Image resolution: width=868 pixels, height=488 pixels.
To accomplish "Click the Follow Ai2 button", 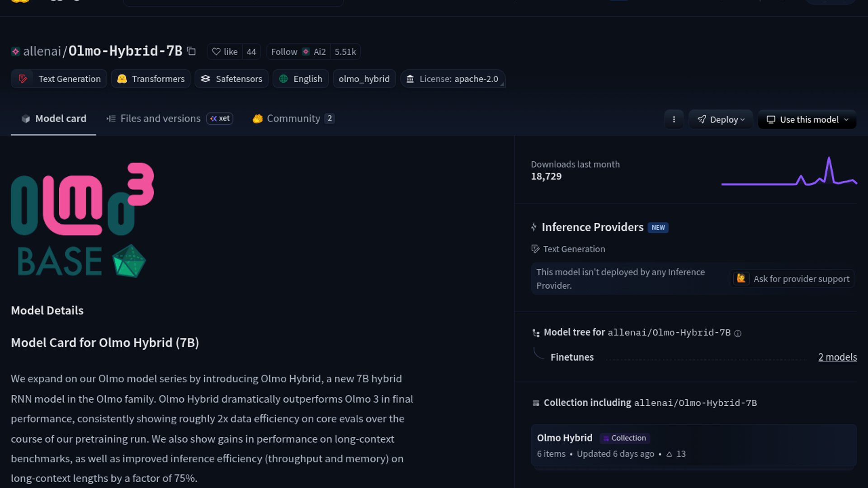I will point(298,52).
